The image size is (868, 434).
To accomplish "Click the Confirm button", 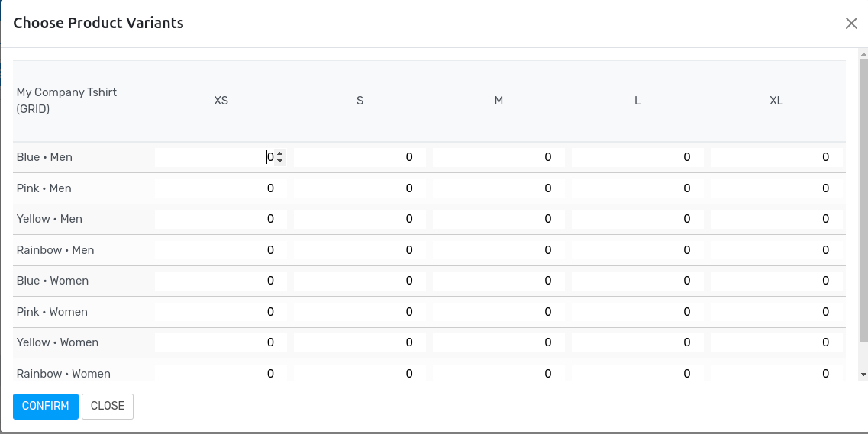I will point(46,406).
